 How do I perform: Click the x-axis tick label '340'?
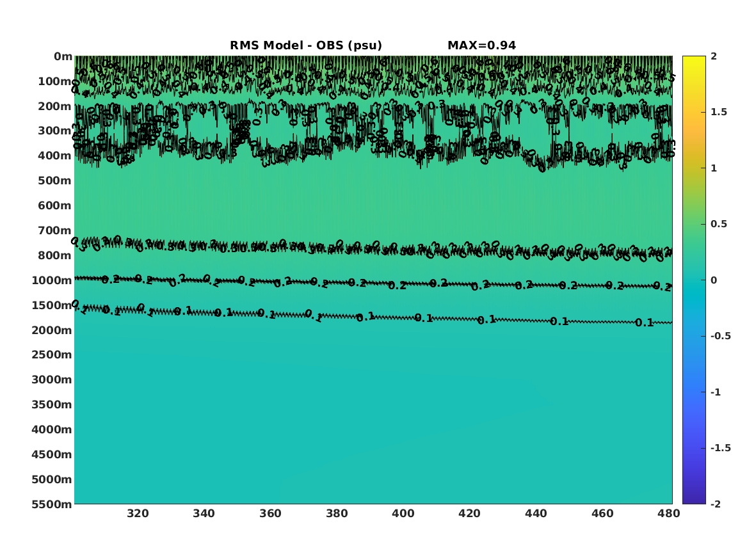point(204,513)
